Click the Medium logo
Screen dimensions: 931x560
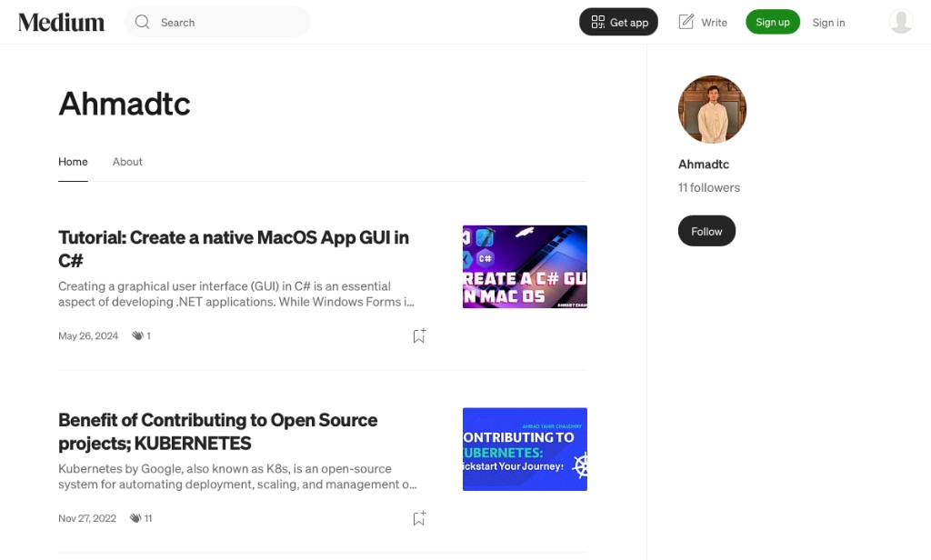61,22
